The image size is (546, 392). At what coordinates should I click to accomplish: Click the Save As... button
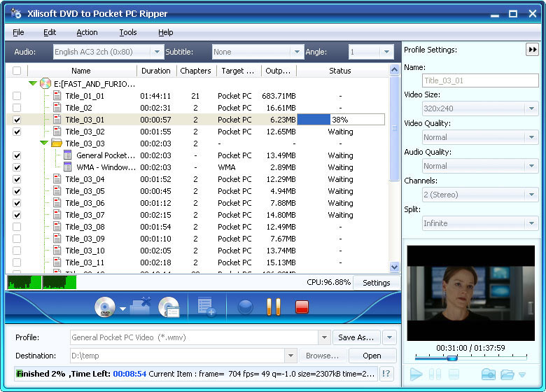pyautogui.click(x=356, y=337)
